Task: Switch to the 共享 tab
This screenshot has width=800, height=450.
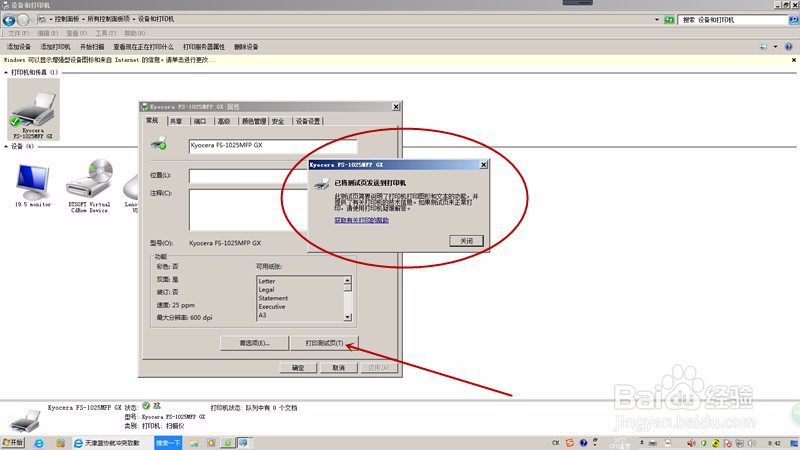Action: pyautogui.click(x=176, y=121)
